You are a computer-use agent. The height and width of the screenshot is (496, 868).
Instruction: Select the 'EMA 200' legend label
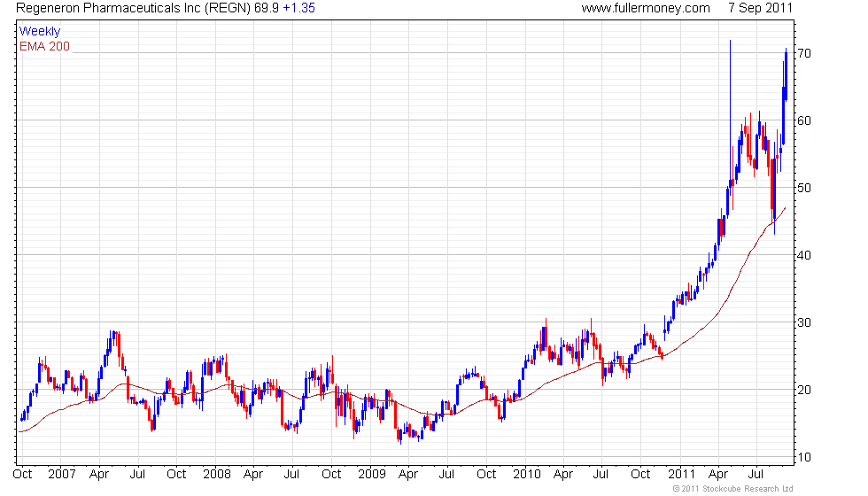pos(45,46)
